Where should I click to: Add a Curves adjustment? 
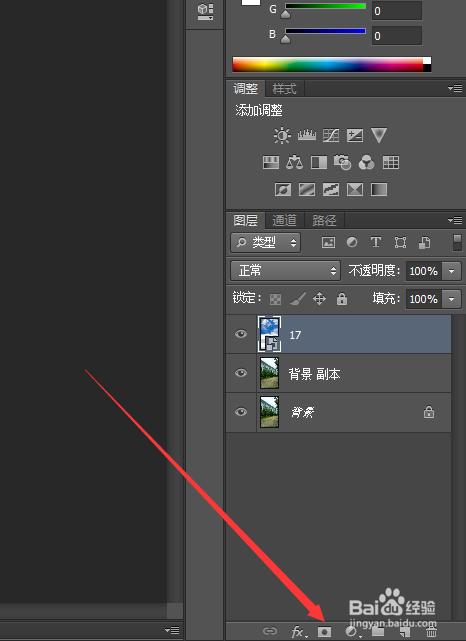(x=331, y=135)
